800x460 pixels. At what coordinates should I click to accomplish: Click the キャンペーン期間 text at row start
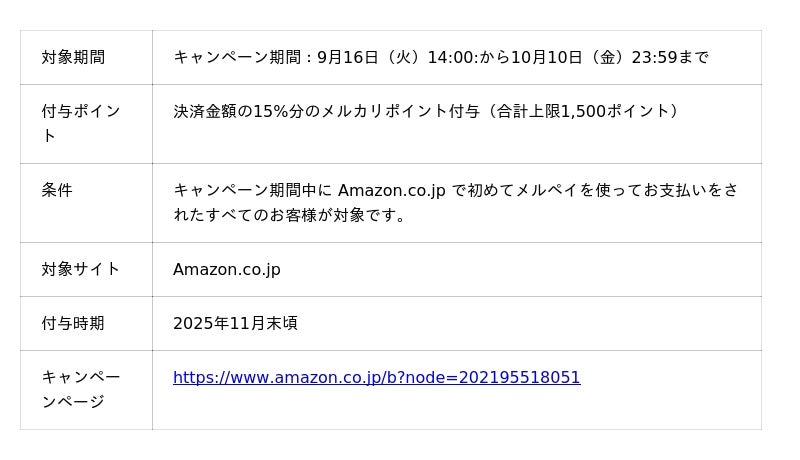coord(236,58)
